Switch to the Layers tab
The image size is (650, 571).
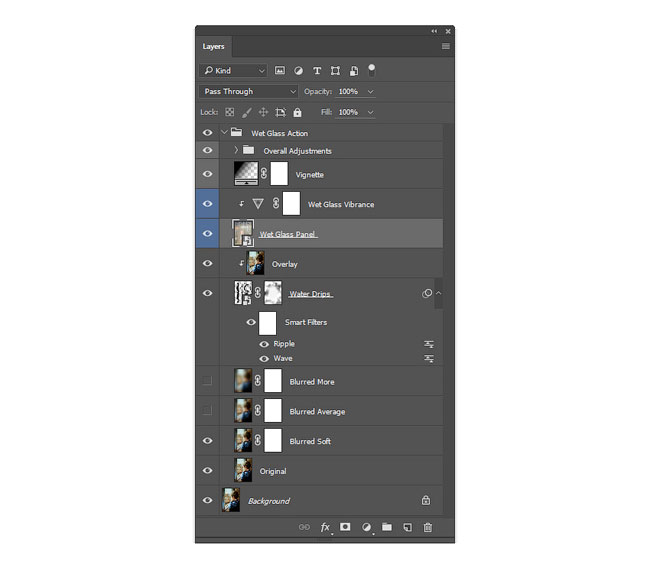(x=213, y=46)
